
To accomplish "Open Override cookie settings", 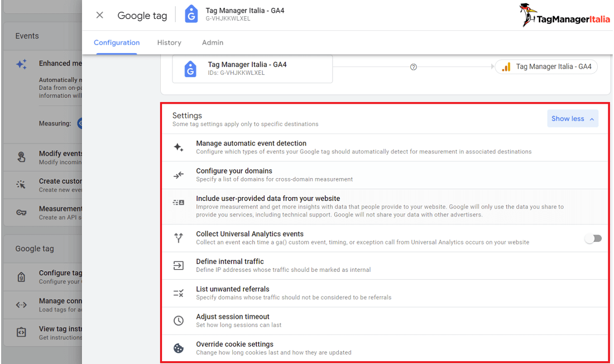I will (385, 348).
